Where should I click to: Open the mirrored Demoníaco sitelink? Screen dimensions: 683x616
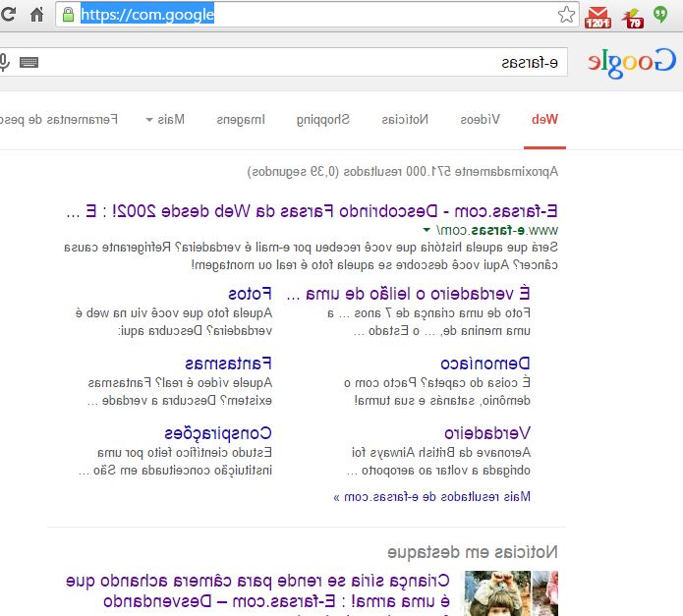pyautogui.click(x=485, y=364)
